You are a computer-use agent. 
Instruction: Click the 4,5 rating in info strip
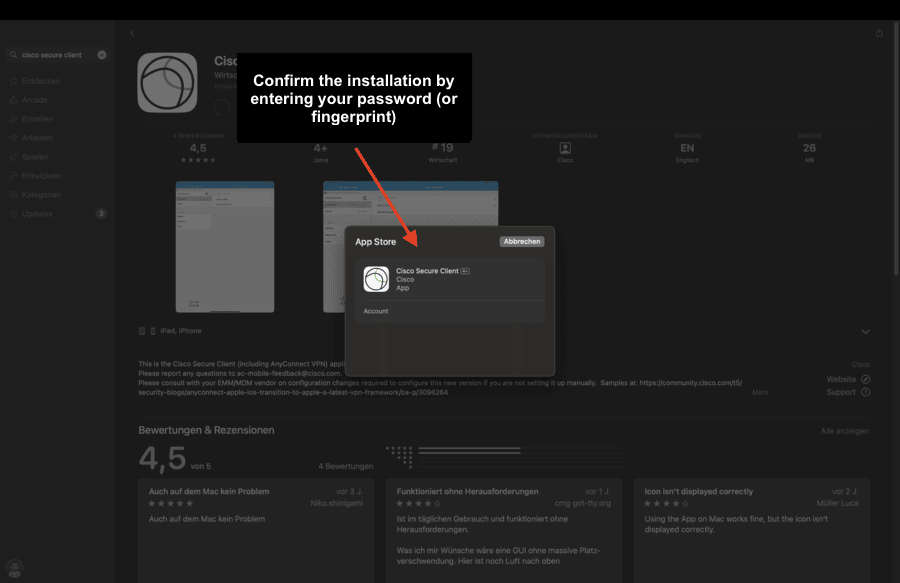(198, 149)
